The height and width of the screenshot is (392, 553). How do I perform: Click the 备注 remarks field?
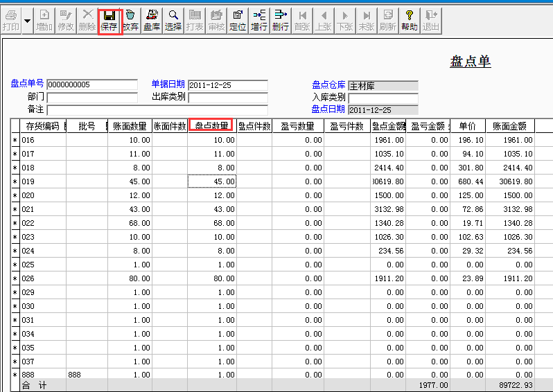157,110
